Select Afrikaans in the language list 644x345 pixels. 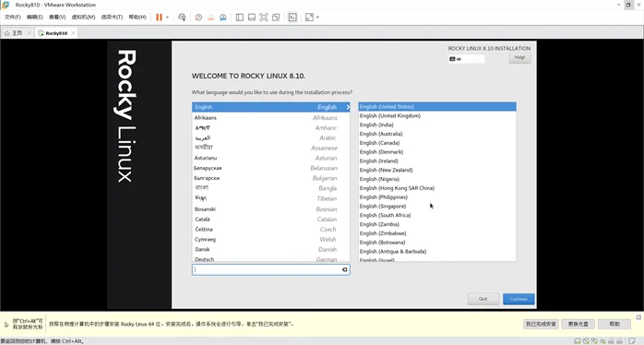click(271, 117)
